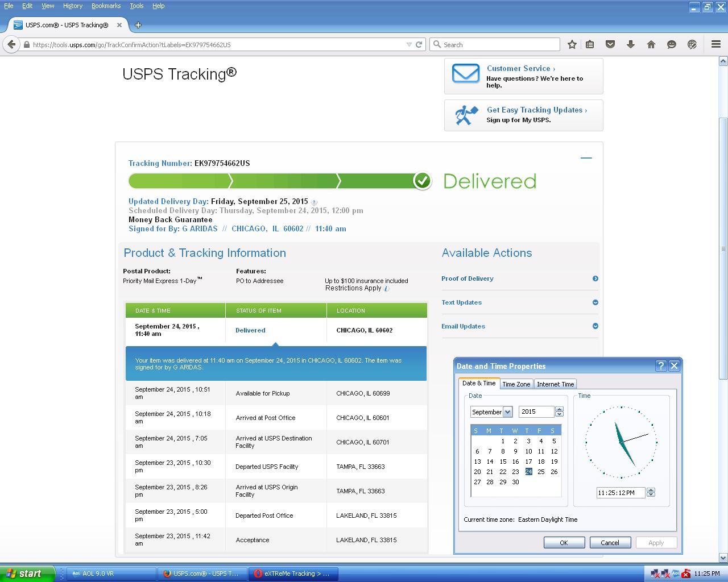Click OK in Date and Time dialog

click(x=564, y=543)
